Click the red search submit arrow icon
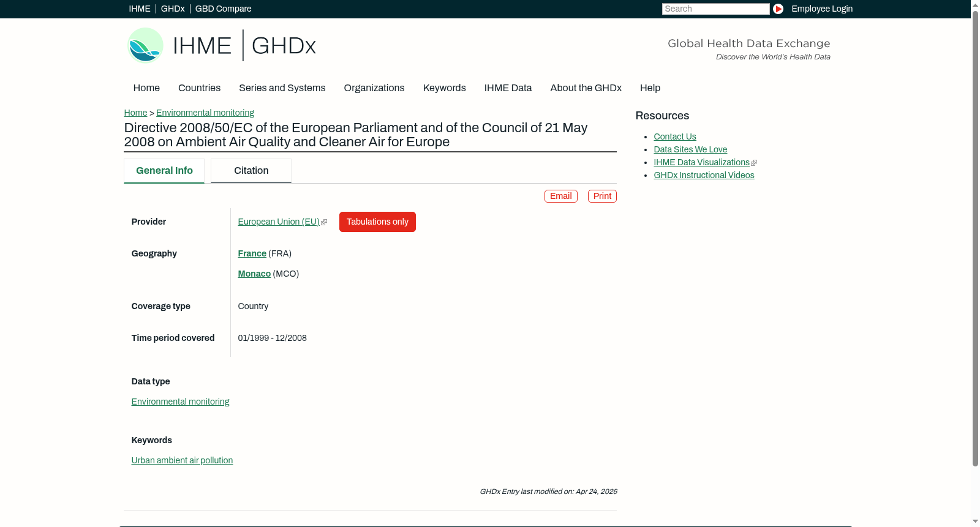 coord(778,9)
